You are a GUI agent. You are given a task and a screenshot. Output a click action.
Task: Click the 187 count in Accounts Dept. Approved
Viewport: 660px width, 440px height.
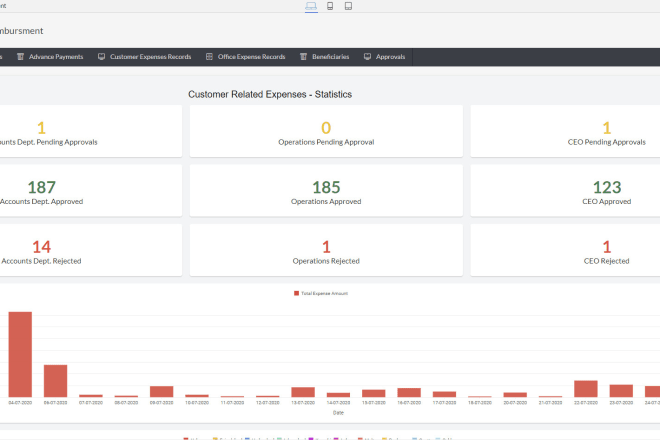[x=42, y=187]
